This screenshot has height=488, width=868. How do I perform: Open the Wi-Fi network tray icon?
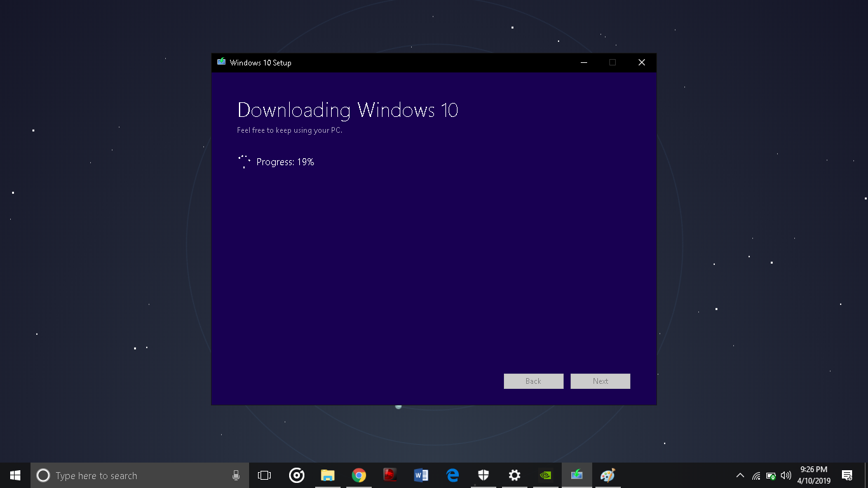pos(756,475)
